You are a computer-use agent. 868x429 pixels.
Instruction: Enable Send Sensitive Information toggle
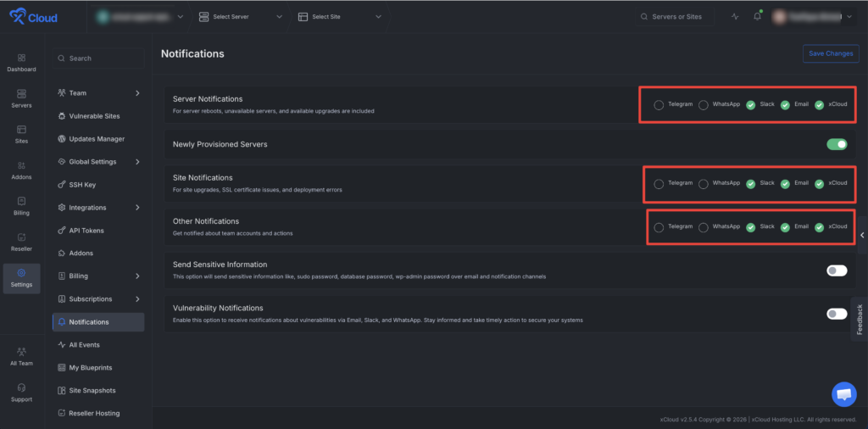pos(837,270)
